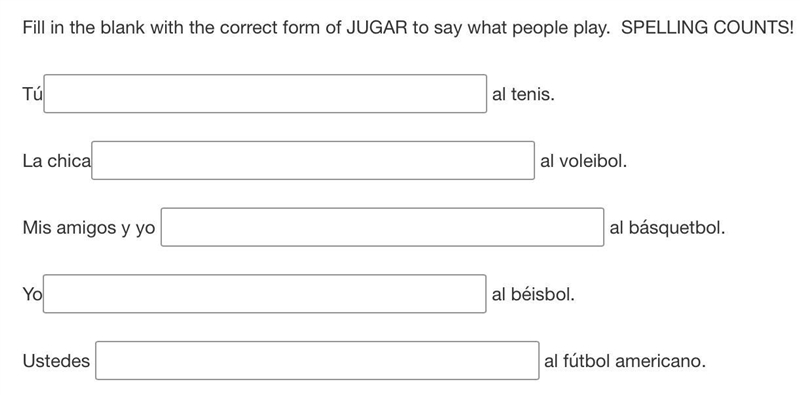The width and height of the screenshot is (800, 395).
Task: Click the Mis amigos y yo text
Action: pyautogui.click(x=89, y=228)
